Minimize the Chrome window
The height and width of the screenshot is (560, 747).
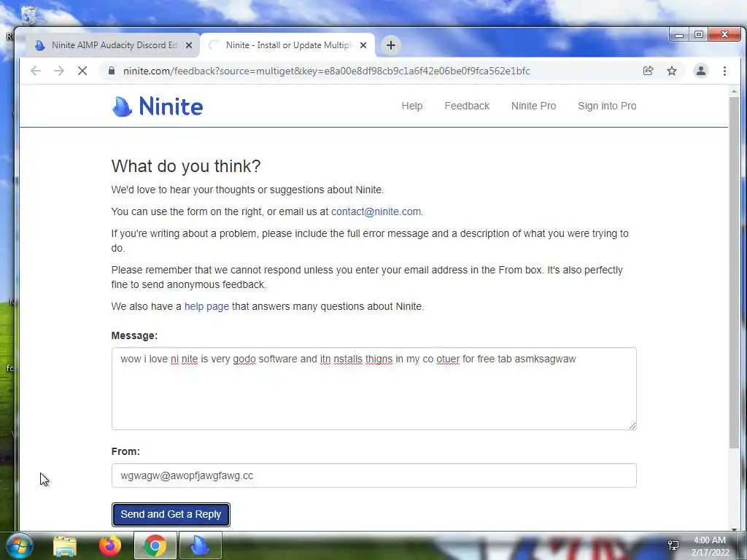[679, 35]
